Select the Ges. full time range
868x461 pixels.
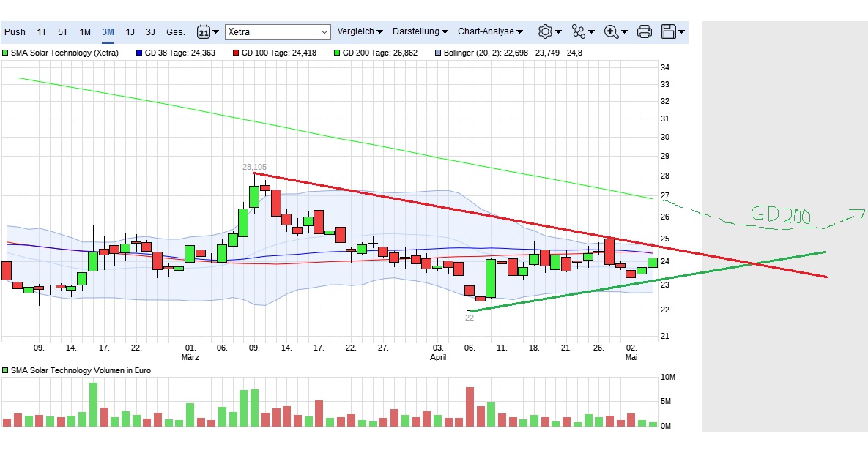tap(176, 32)
